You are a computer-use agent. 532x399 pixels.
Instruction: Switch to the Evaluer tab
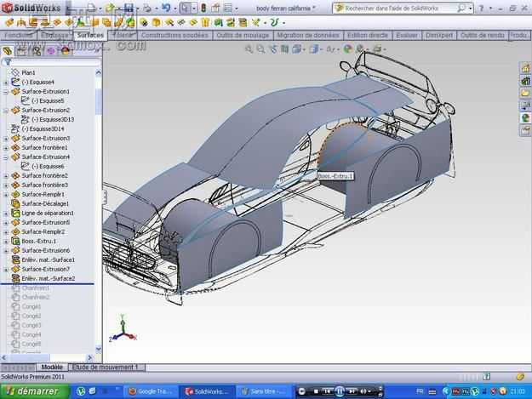[x=407, y=35]
